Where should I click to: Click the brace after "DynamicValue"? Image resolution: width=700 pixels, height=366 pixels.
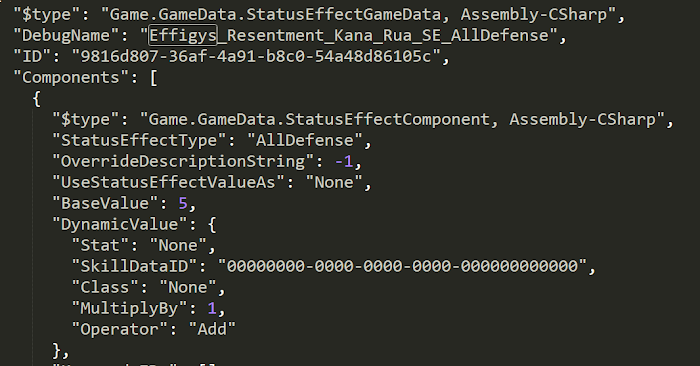pyautogui.click(x=212, y=224)
